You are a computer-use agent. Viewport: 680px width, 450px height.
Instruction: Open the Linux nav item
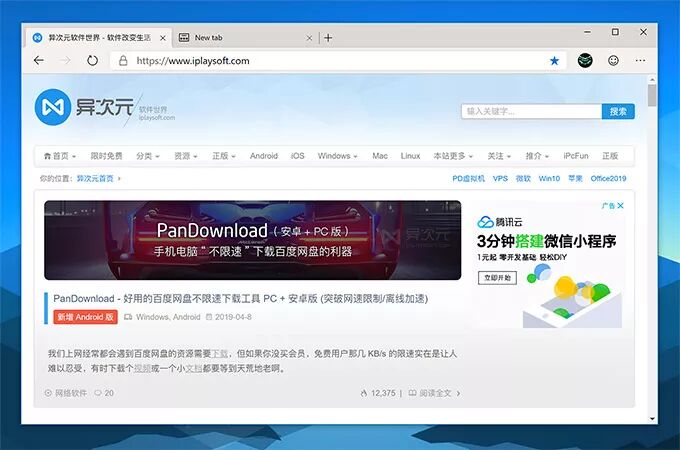click(410, 156)
